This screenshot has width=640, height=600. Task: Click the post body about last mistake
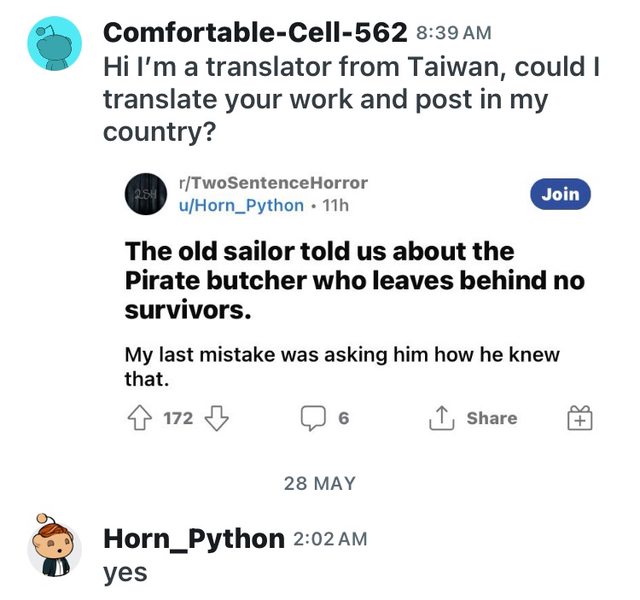coord(340,366)
